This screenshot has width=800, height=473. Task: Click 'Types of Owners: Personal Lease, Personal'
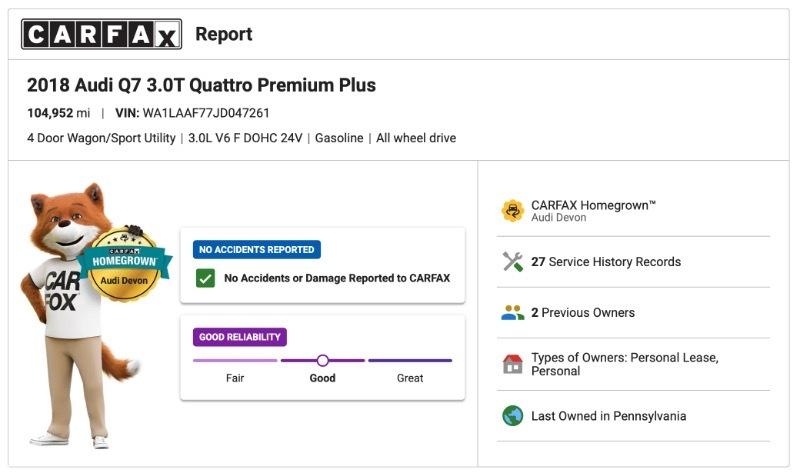[625, 364]
